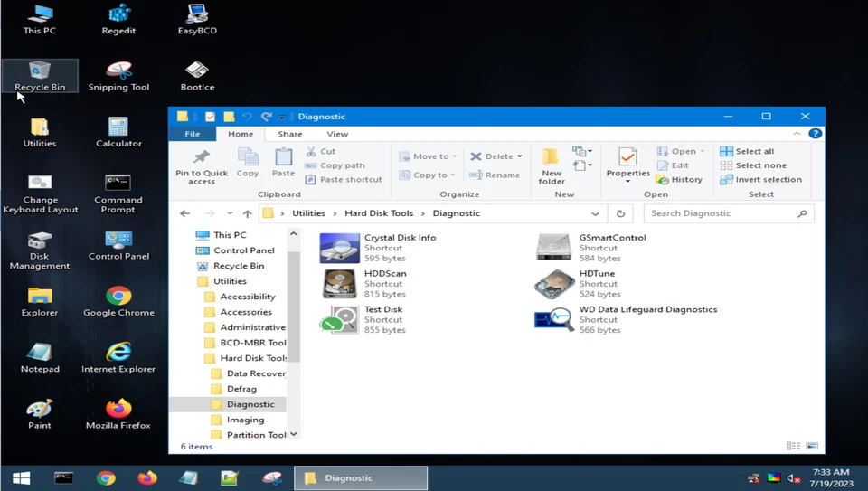Select WD Data Lifeguard Diagnostics shortcut

point(554,319)
